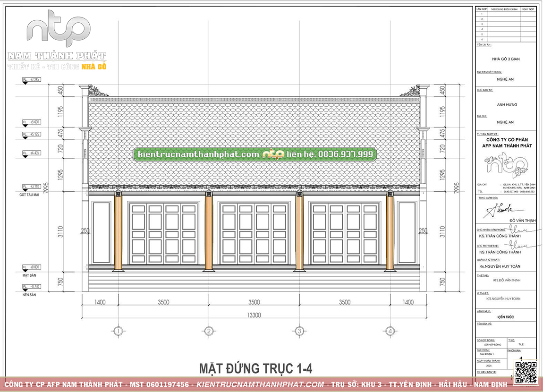543x392 pixels.
Task: Click the name Ks.NGUYỄN HUY TOÀN
Action: 500,266
